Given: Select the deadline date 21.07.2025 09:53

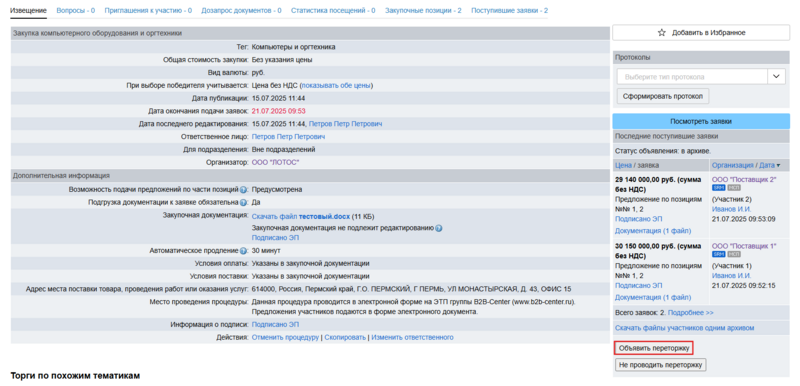Looking at the screenshot, I should click(279, 111).
